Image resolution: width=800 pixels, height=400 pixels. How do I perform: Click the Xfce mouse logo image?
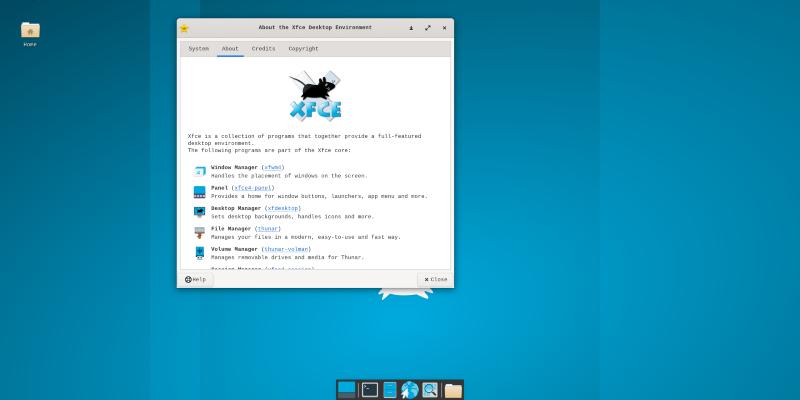[316, 96]
